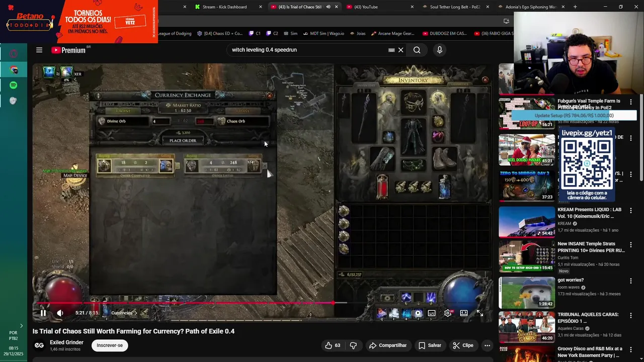Mute the video player volume
The image size is (644, 362).
pos(60,313)
